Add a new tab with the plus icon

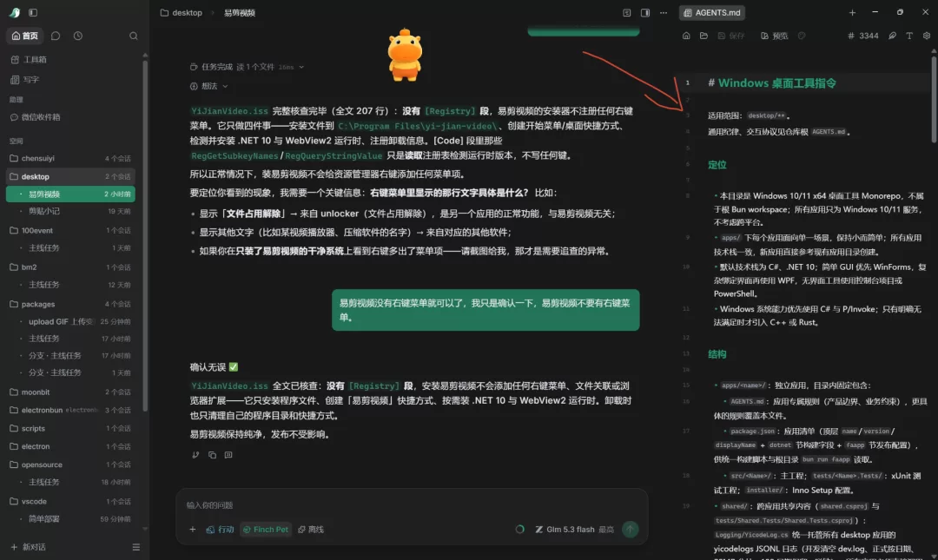(852, 12)
